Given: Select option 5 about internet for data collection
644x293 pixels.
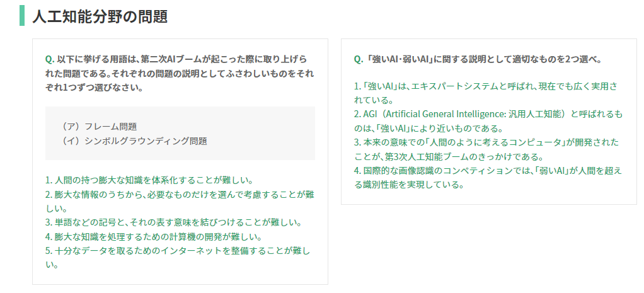Looking at the screenshot, I should (178, 258).
